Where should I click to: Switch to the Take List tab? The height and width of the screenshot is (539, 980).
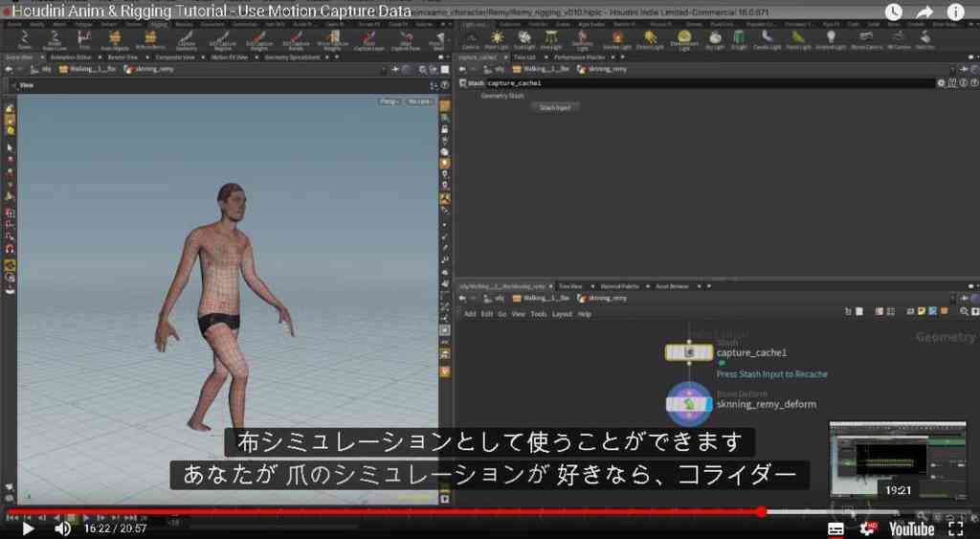(524, 56)
